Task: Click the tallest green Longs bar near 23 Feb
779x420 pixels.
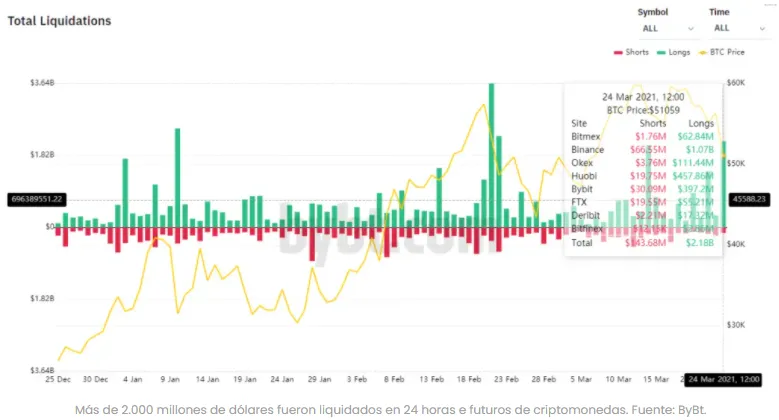Action: (491, 156)
